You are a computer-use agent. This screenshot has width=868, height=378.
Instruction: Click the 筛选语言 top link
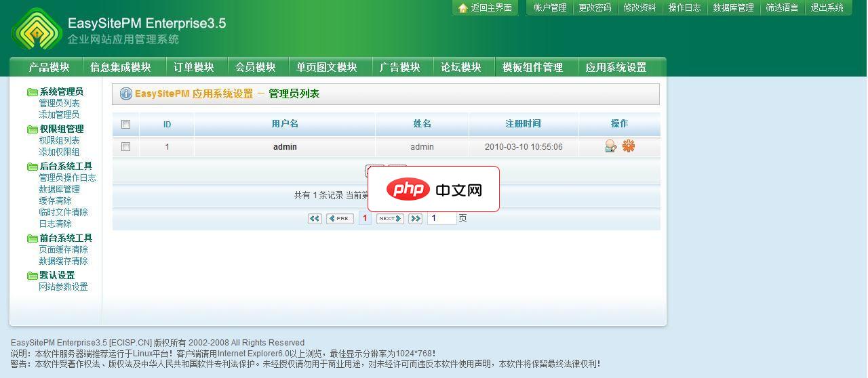pos(782,8)
